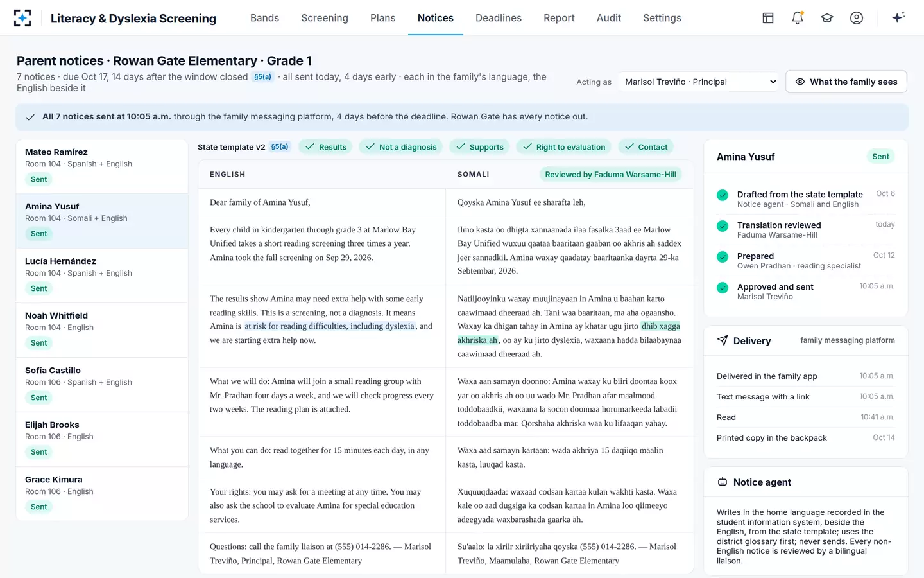Select Grace Kimura notice
Image resolution: width=924 pixels, height=578 pixels.
(102, 493)
